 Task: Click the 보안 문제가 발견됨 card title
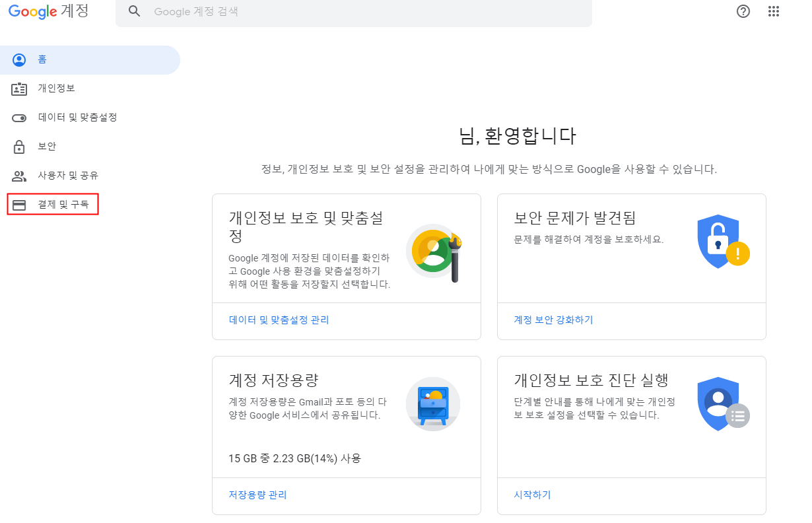[574, 219]
